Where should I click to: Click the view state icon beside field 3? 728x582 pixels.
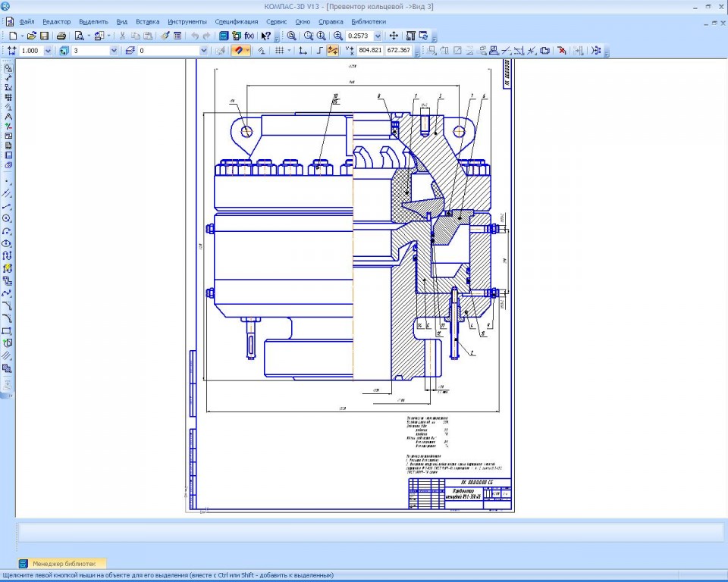click(x=64, y=51)
